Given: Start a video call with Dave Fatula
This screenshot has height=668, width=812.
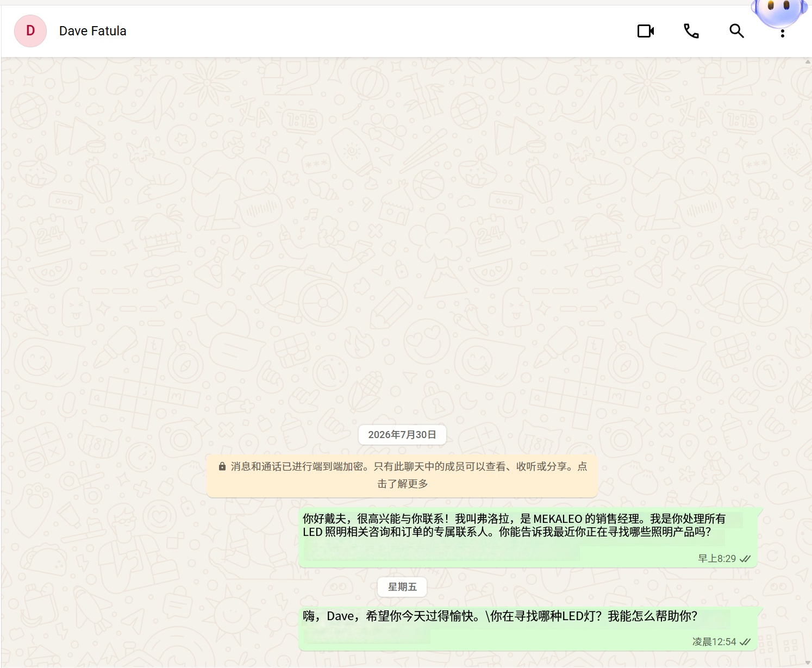Looking at the screenshot, I should pyautogui.click(x=646, y=31).
